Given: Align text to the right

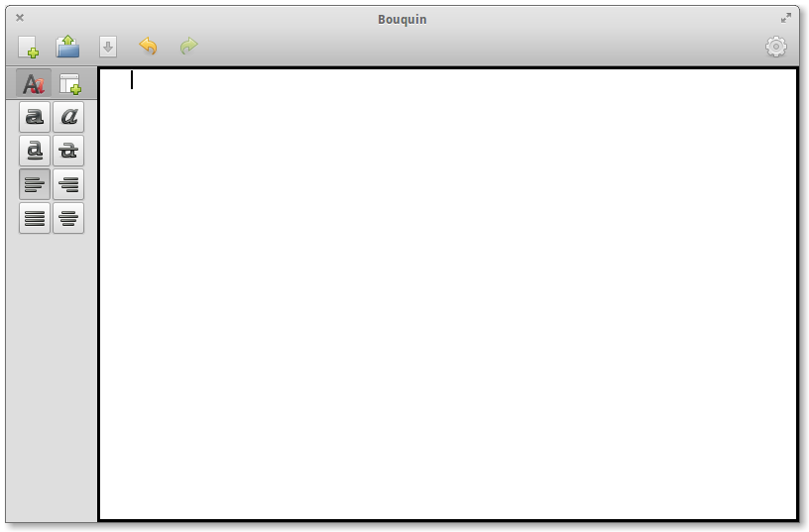Looking at the screenshot, I should pyautogui.click(x=68, y=184).
